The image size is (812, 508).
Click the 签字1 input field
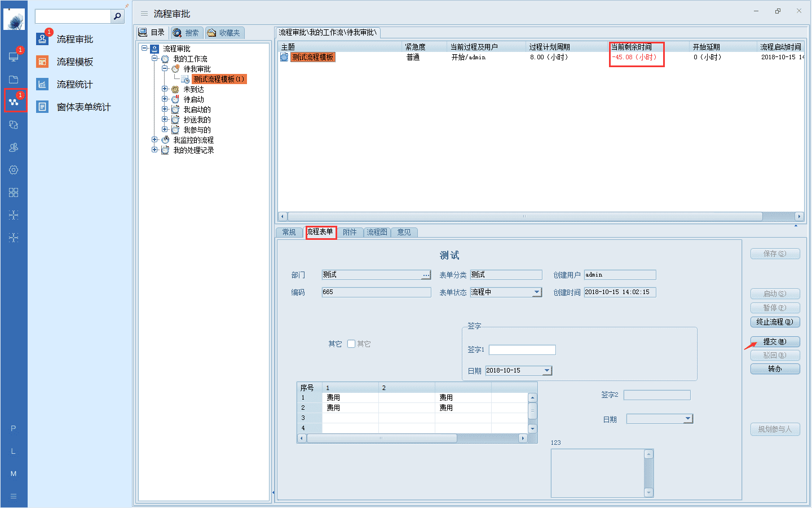point(522,350)
